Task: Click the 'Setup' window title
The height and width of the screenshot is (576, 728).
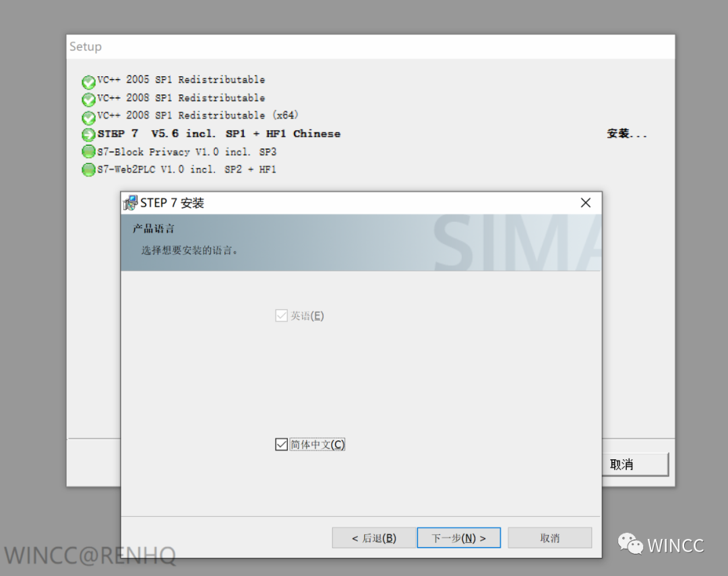Action: point(86,47)
